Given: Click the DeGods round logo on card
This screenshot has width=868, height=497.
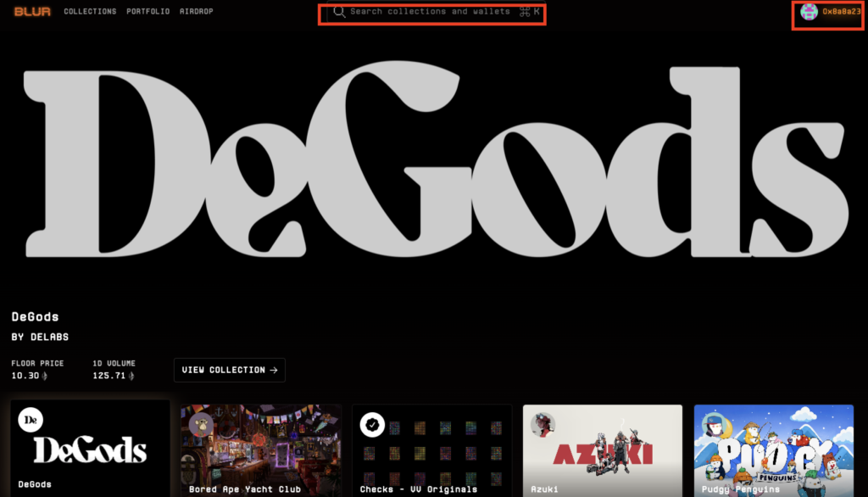Looking at the screenshot, I should (x=31, y=420).
